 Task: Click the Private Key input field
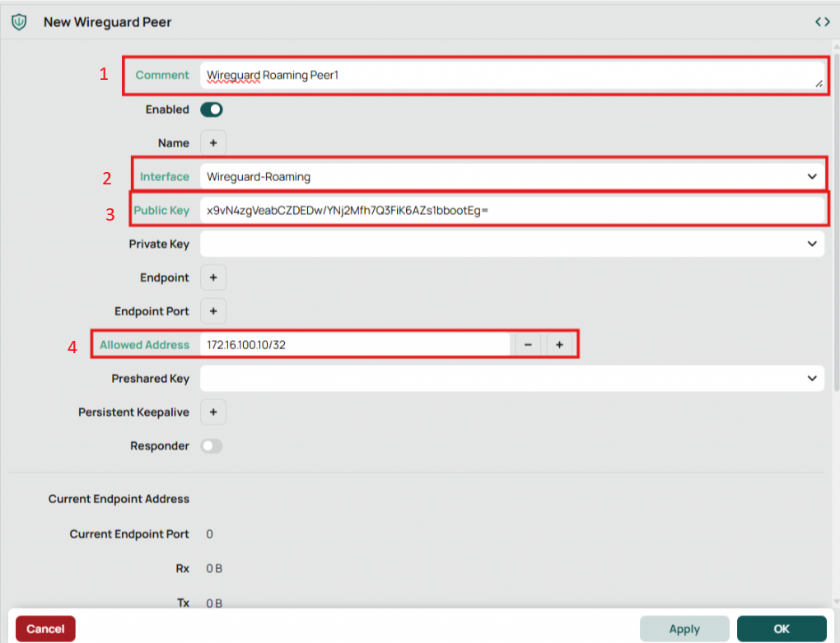tap(512, 245)
